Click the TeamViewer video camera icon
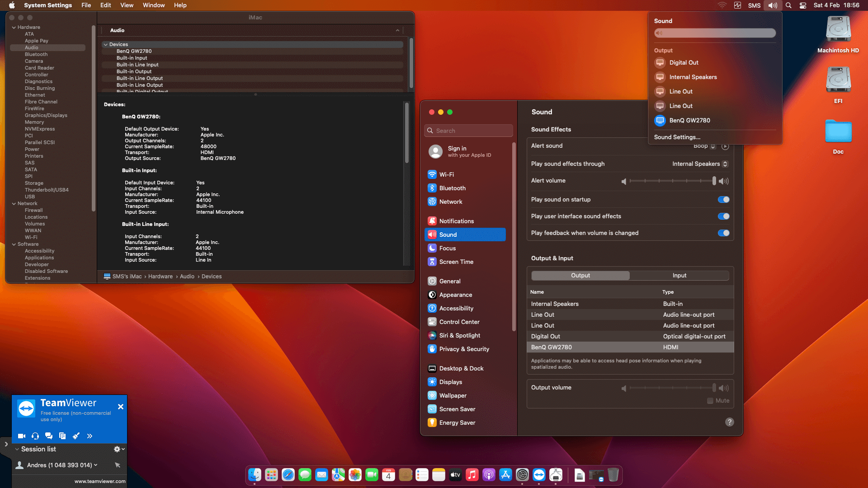 tap(21, 436)
